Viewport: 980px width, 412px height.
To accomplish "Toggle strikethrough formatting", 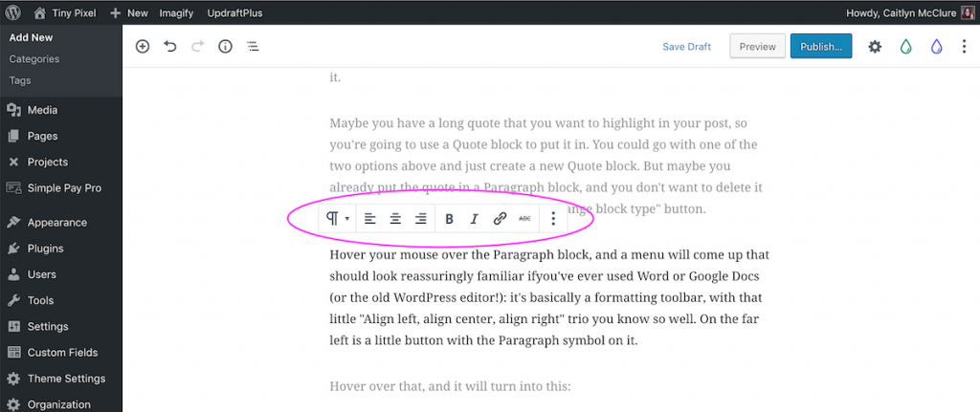I will pyautogui.click(x=525, y=219).
